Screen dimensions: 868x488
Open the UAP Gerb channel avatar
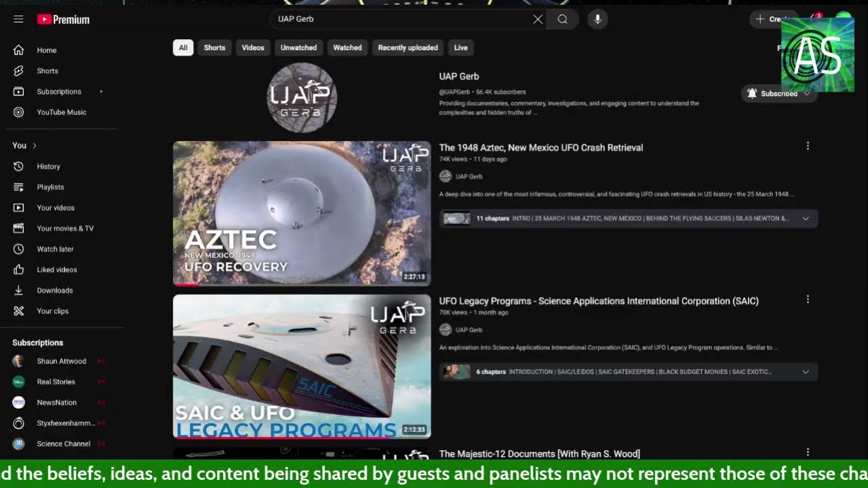click(302, 97)
